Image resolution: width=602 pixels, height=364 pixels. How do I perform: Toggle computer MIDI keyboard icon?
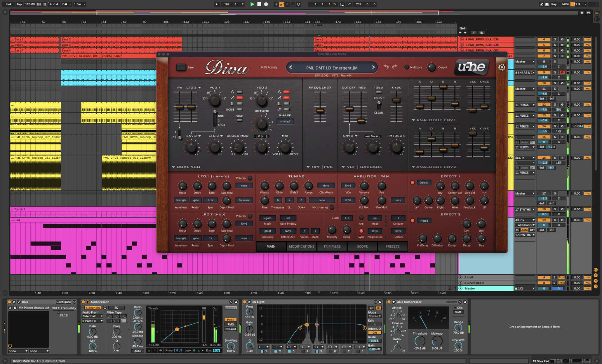pos(547,4)
